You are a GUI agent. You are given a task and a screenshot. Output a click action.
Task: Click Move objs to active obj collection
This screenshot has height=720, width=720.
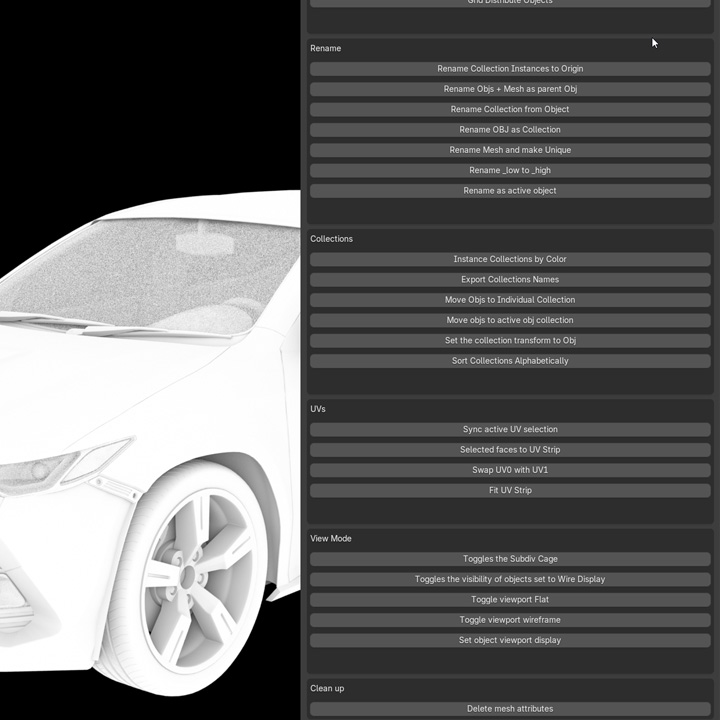click(510, 320)
